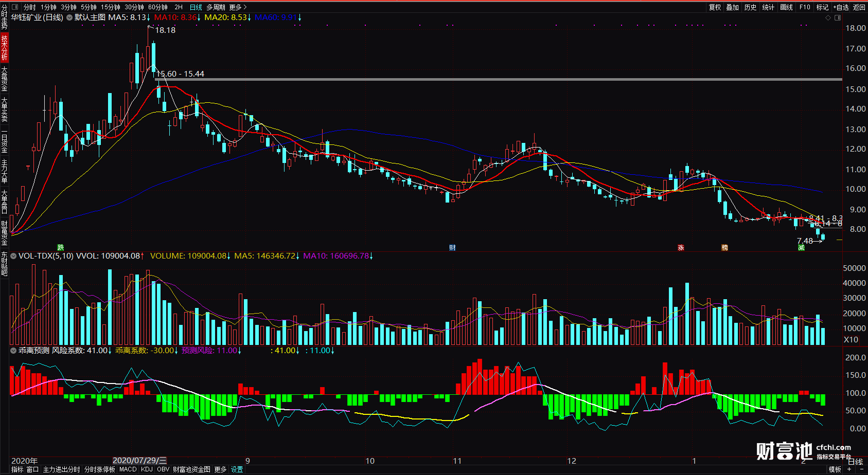
Task: Click the green 跌 event marker
Action: [60, 248]
